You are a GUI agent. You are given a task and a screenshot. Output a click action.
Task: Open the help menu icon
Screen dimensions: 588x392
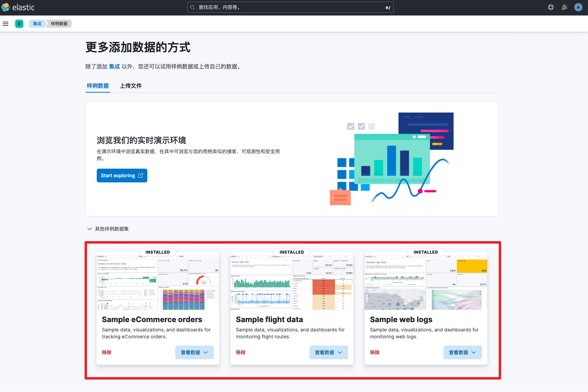pyautogui.click(x=551, y=7)
